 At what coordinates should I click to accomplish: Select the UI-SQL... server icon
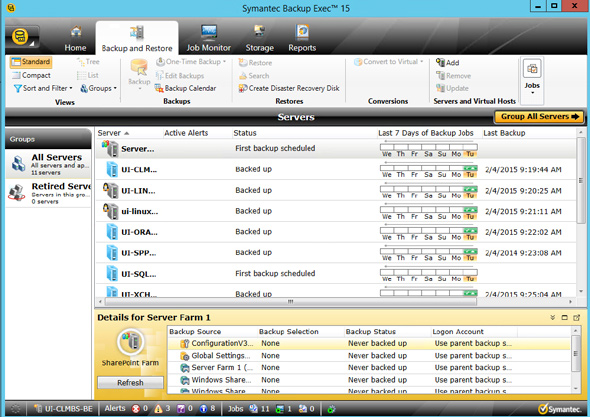tap(112, 274)
